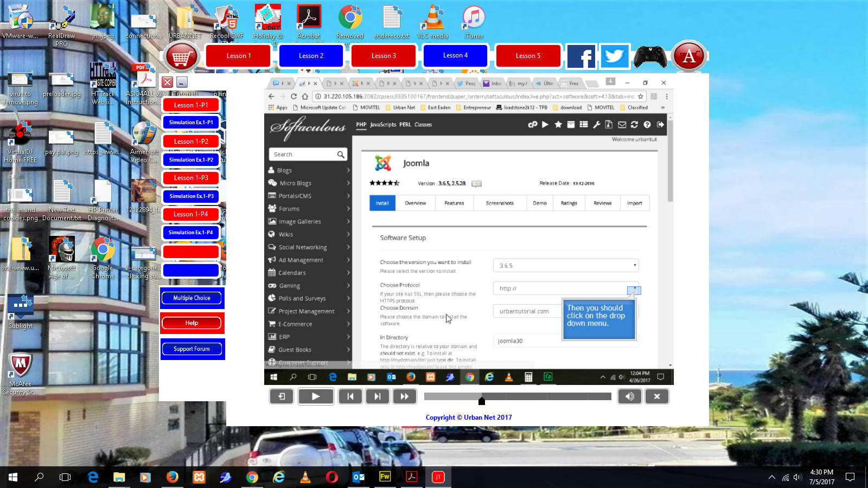The image size is (868, 488).
Task: Expand the E-Commerce category
Action: (309, 324)
